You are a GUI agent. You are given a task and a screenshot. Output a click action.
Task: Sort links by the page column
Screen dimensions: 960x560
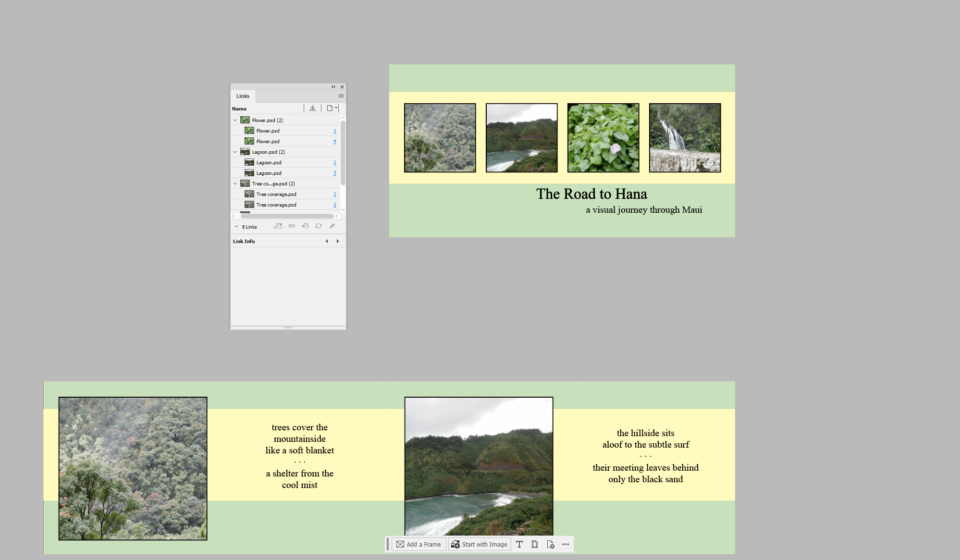tap(330, 109)
